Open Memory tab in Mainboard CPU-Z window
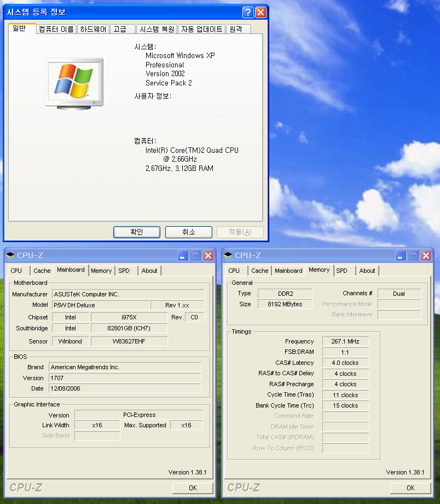This screenshot has width=440, height=504. (101, 271)
